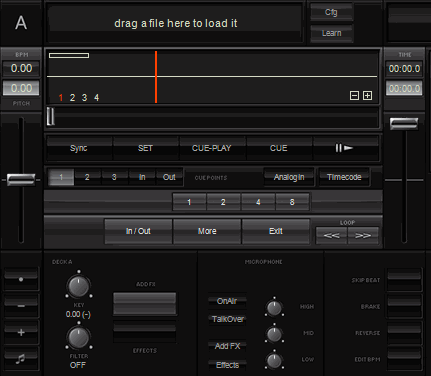Click the FILTER OFF value text
The image size is (431, 376).
coord(78,365)
